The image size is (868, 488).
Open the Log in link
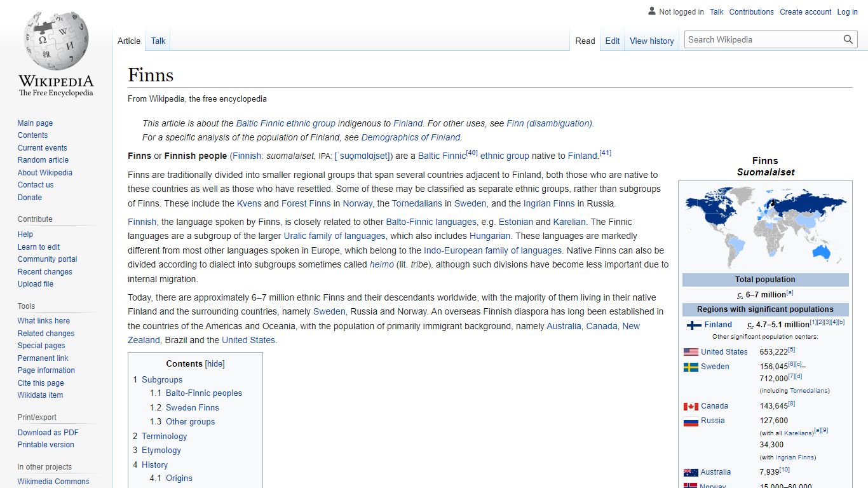[848, 12]
